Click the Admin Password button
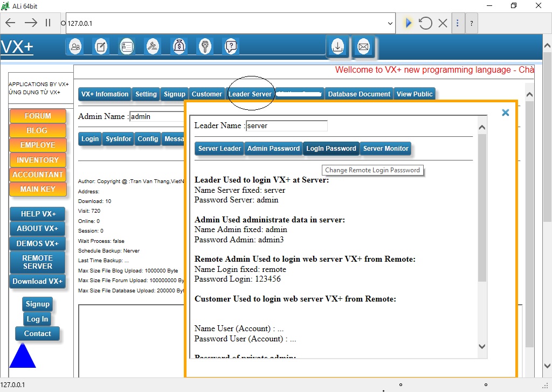 tap(273, 149)
